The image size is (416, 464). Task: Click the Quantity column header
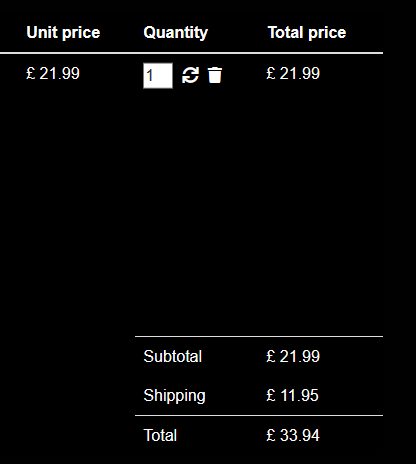tap(176, 33)
